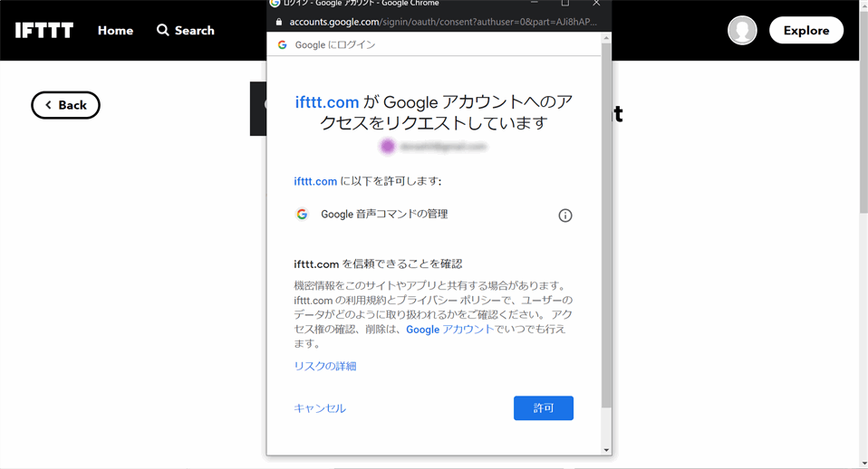Click the Google G logo beside Google にログイン
The image size is (868, 469).
(x=283, y=44)
